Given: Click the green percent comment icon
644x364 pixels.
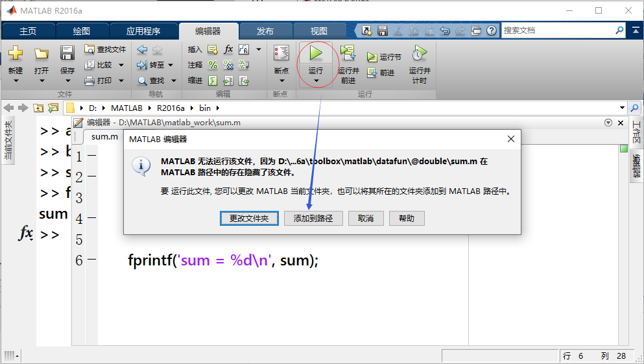Looking at the screenshot, I should coord(213,65).
